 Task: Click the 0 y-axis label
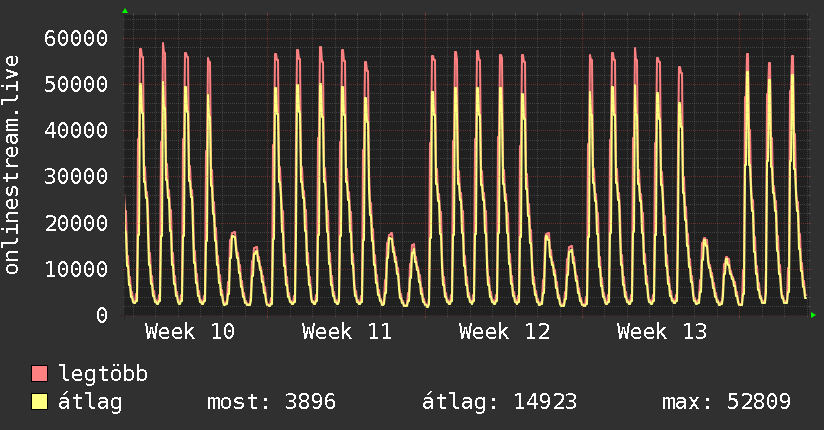pos(102,315)
